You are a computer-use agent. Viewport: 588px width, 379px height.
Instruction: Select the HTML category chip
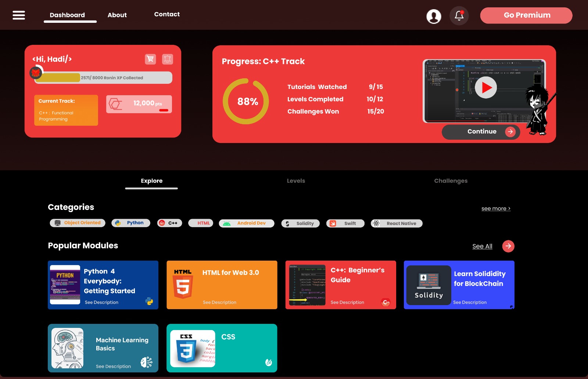pos(201,223)
